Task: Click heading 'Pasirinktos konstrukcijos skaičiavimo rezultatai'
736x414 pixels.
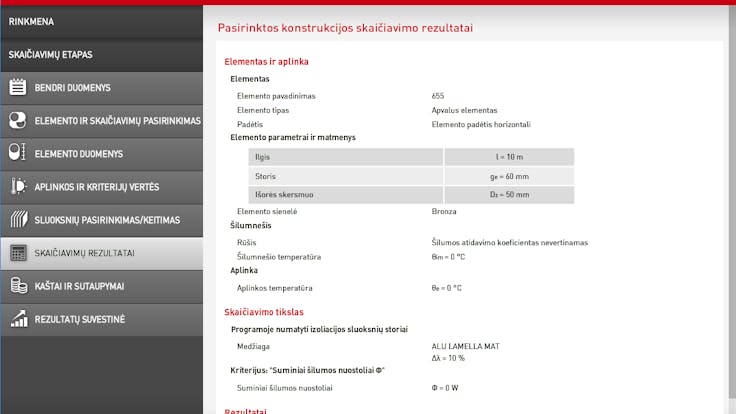Action: click(345, 28)
